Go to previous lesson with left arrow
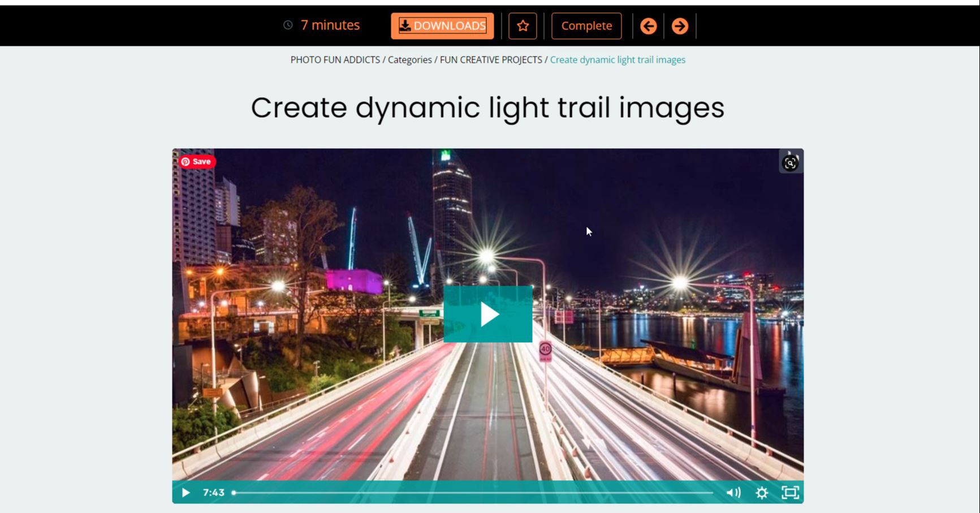980x513 pixels. 649,26
